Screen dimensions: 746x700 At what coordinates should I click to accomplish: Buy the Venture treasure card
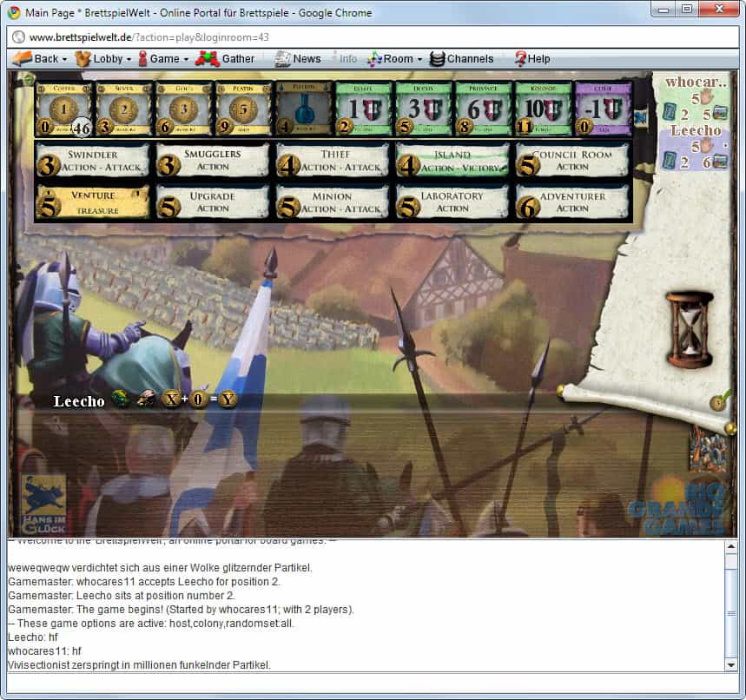pos(93,202)
